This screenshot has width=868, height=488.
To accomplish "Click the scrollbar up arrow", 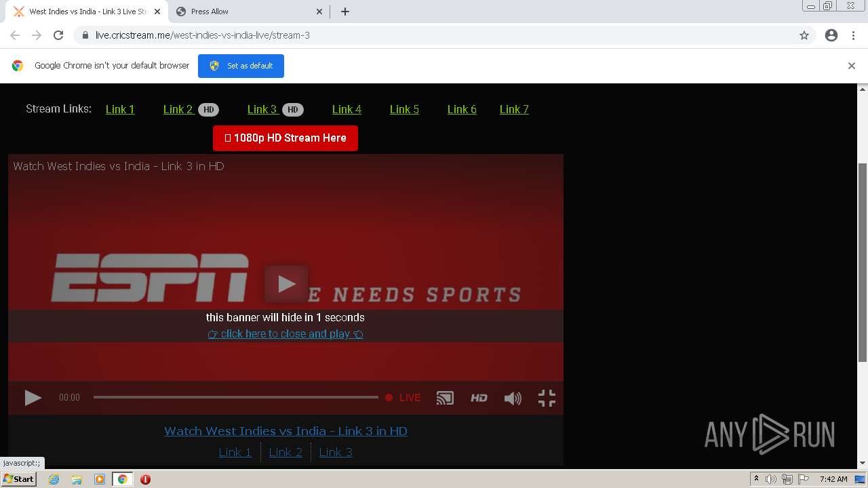I will tap(863, 89).
